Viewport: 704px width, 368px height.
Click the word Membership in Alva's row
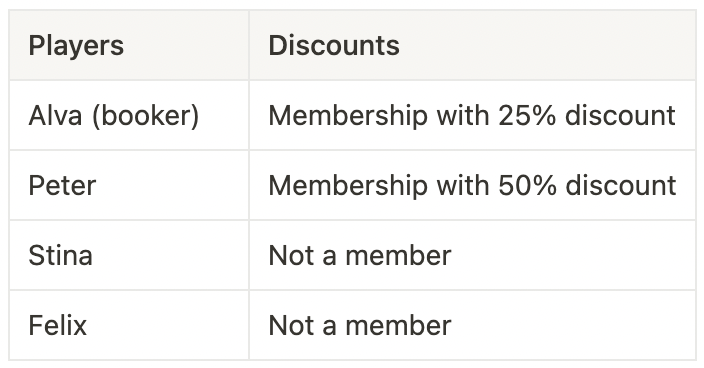coord(348,117)
